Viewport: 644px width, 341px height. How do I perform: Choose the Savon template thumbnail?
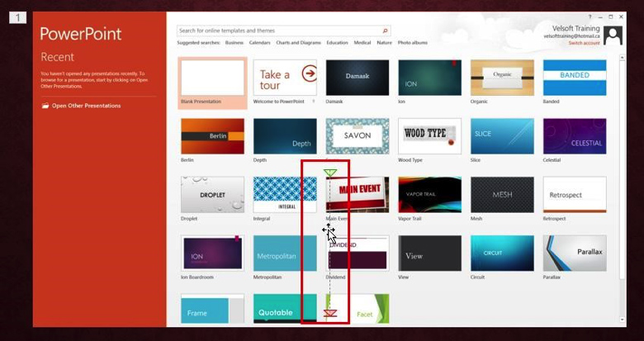tap(358, 136)
